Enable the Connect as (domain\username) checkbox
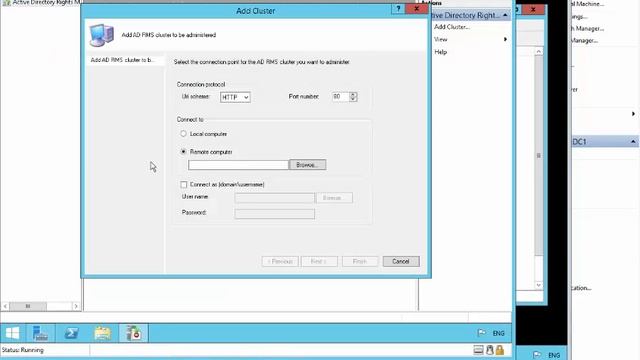Image resolution: width=640 pixels, height=360 pixels. pyautogui.click(x=184, y=184)
